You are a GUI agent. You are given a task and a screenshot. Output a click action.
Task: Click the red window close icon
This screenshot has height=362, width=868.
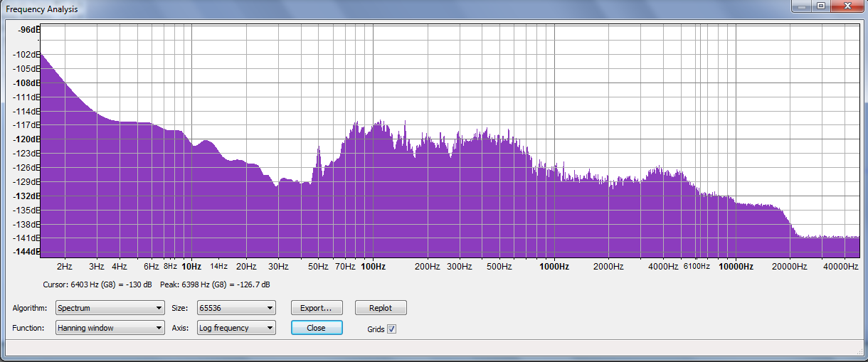(x=847, y=6)
